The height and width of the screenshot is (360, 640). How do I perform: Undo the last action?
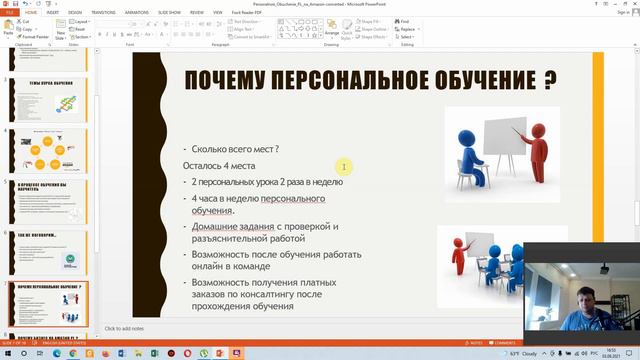25,4
